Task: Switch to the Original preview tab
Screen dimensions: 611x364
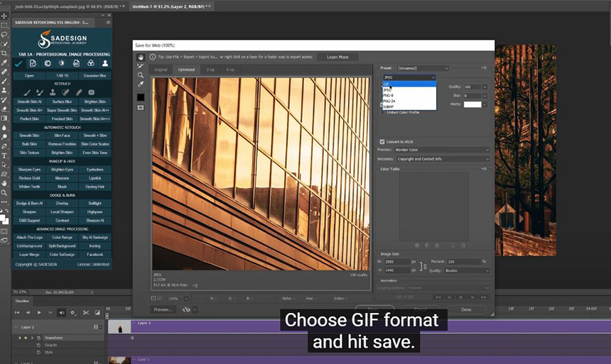Action: click(x=161, y=70)
